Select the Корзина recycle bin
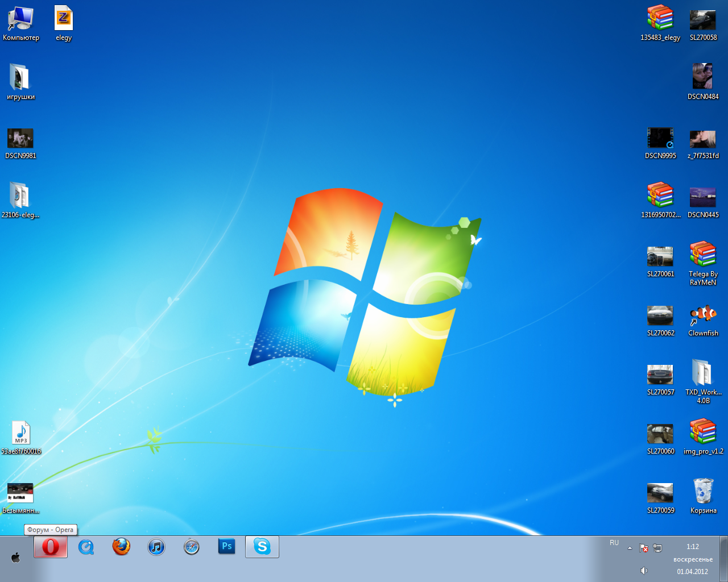 (703, 496)
